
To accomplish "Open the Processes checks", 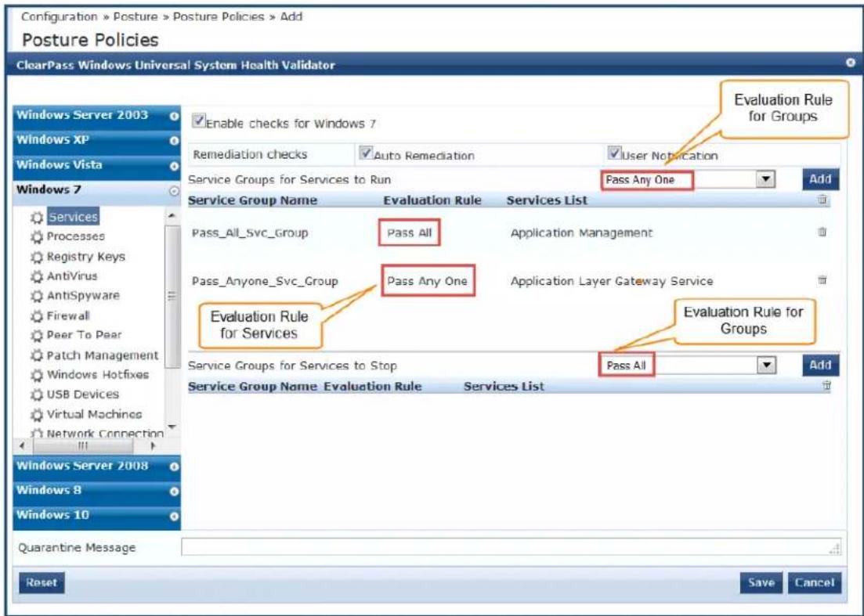I will pos(75,236).
